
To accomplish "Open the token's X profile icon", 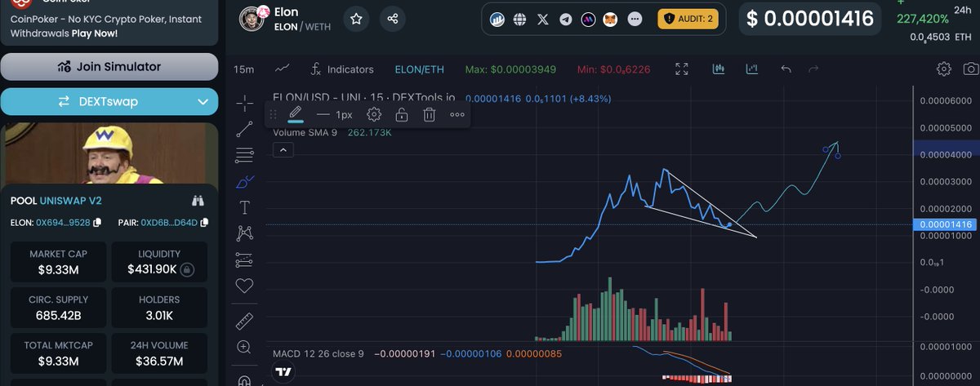I will click(543, 19).
